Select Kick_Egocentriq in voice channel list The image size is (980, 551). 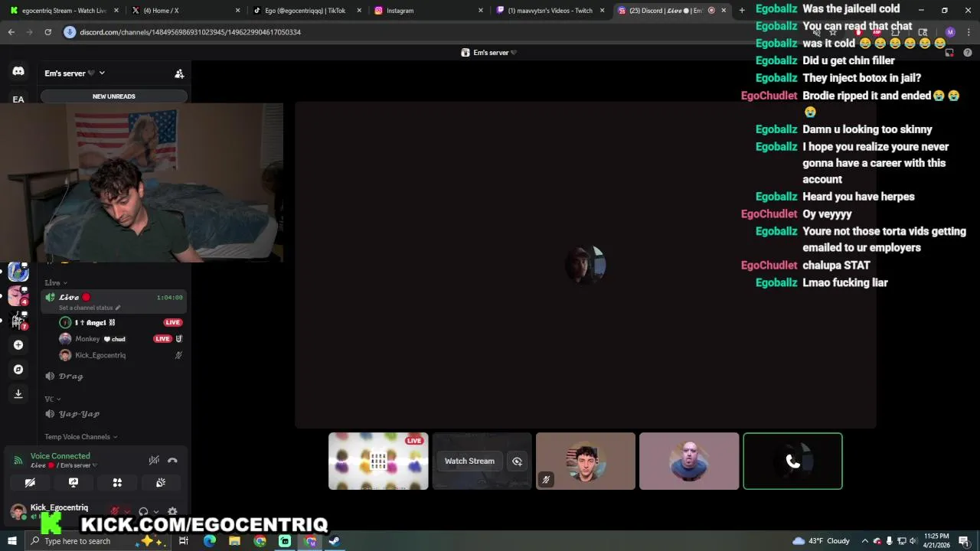pos(121,355)
